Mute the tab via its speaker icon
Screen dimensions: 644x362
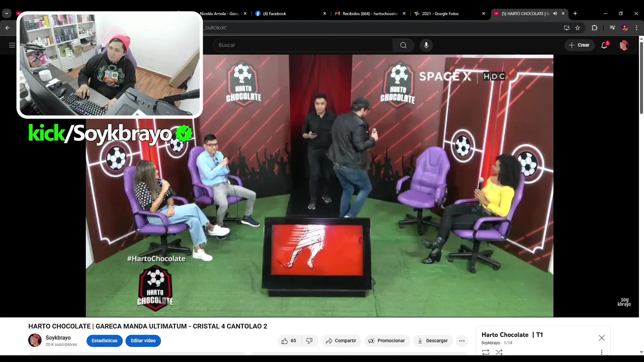tap(555, 14)
